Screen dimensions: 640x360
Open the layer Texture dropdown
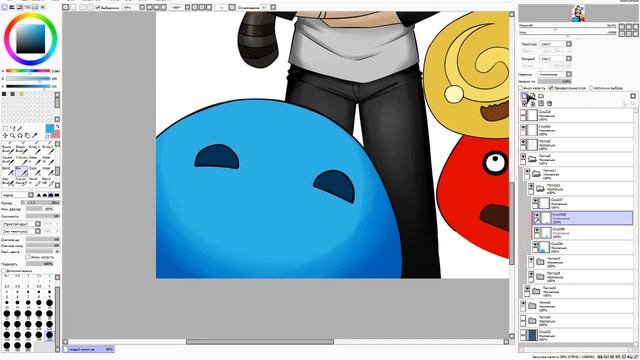tap(556, 44)
